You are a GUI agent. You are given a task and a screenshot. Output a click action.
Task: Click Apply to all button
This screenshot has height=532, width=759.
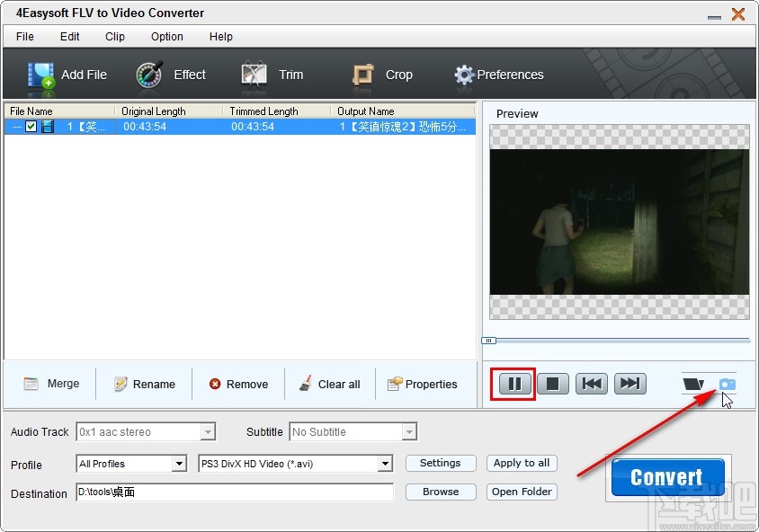click(522, 463)
